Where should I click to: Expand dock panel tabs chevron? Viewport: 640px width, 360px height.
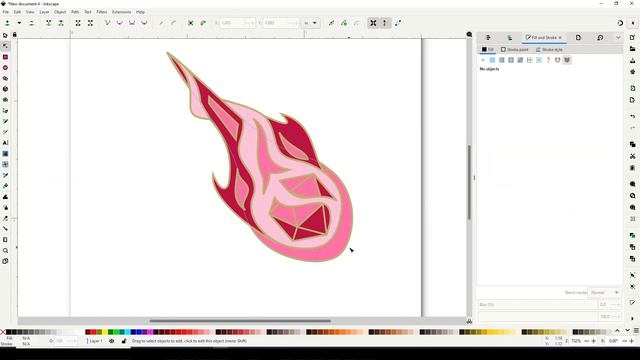point(618,38)
